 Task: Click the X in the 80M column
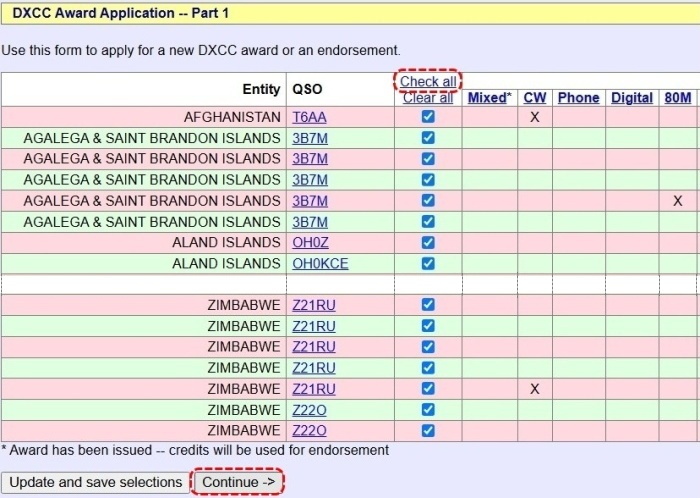[678, 201]
